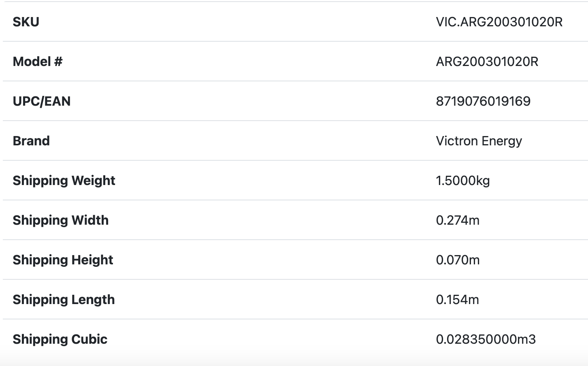The height and width of the screenshot is (366, 588).
Task: Select the 0.070m height value
Action: (x=458, y=260)
